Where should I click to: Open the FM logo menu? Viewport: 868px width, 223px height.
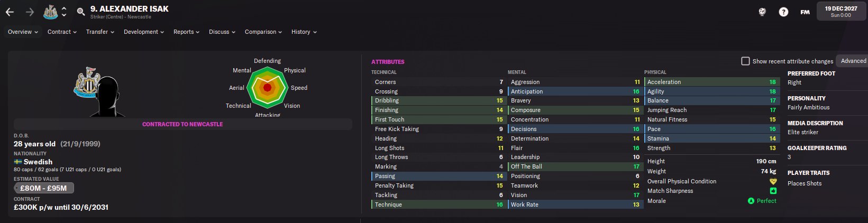pos(805,12)
